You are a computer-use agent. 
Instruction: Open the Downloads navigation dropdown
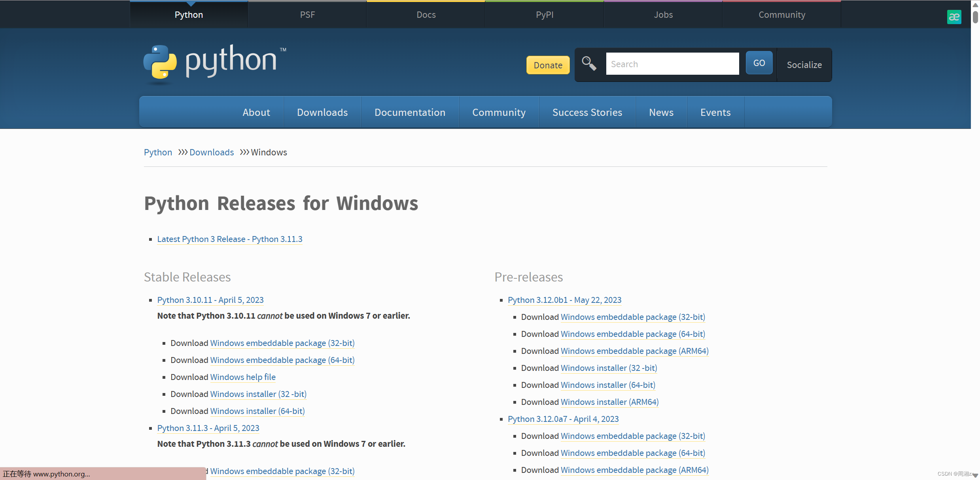click(322, 112)
